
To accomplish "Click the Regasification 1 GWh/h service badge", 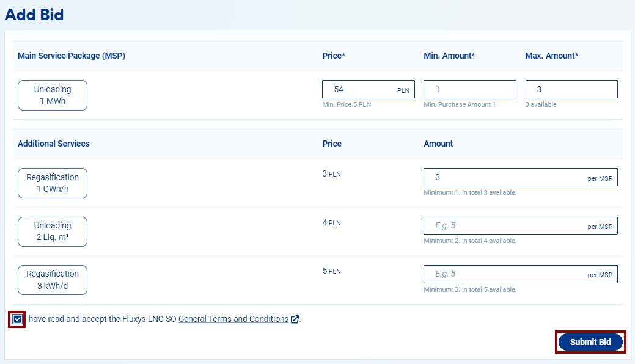I will click(53, 183).
